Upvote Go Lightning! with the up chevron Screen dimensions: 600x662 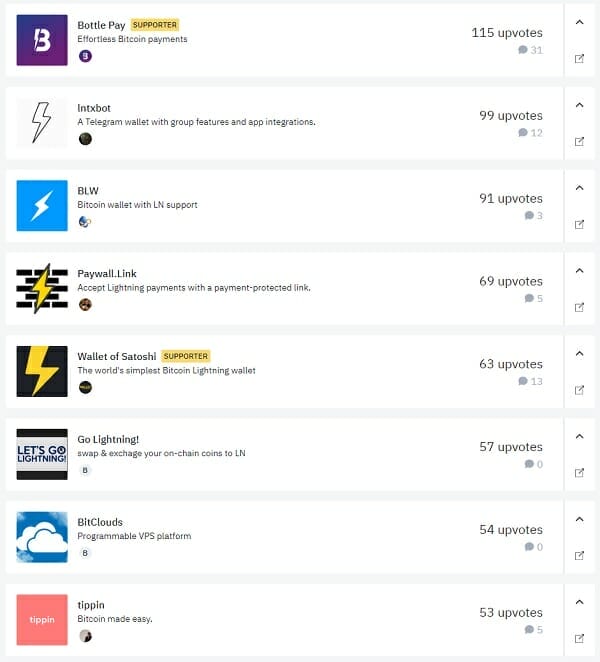click(x=579, y=436)
